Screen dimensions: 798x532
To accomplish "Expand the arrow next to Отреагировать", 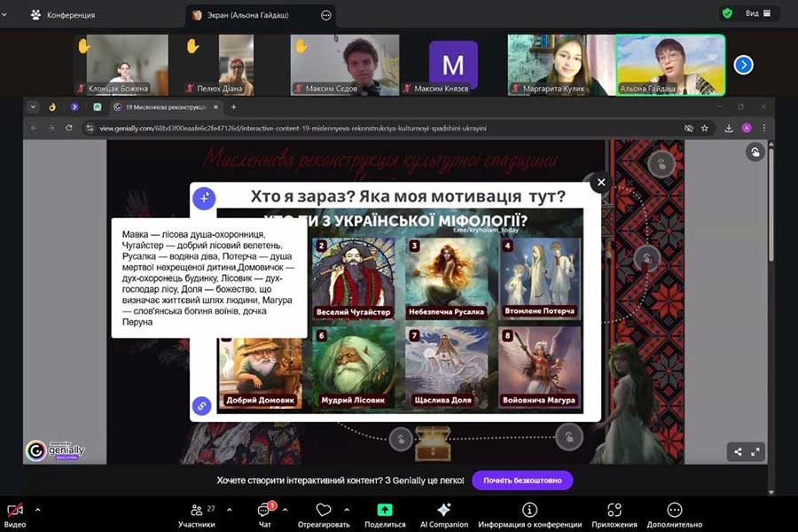I will (x=347, y=510).
